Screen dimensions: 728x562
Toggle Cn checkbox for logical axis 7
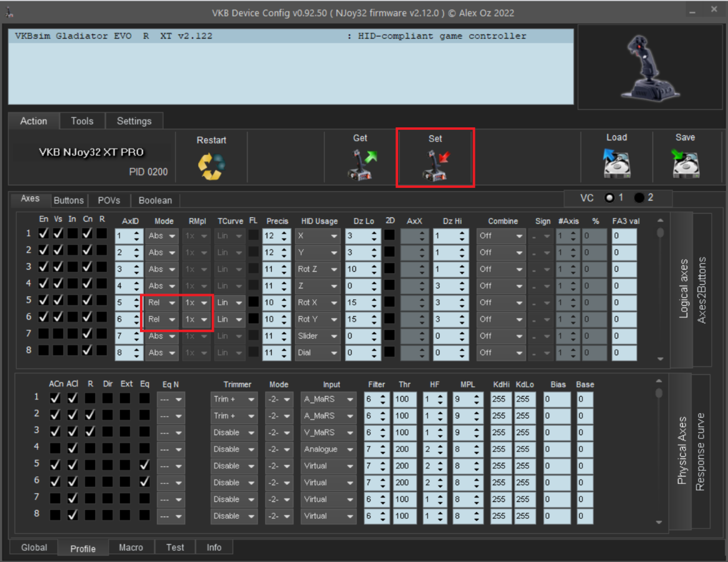click(87, 333)
